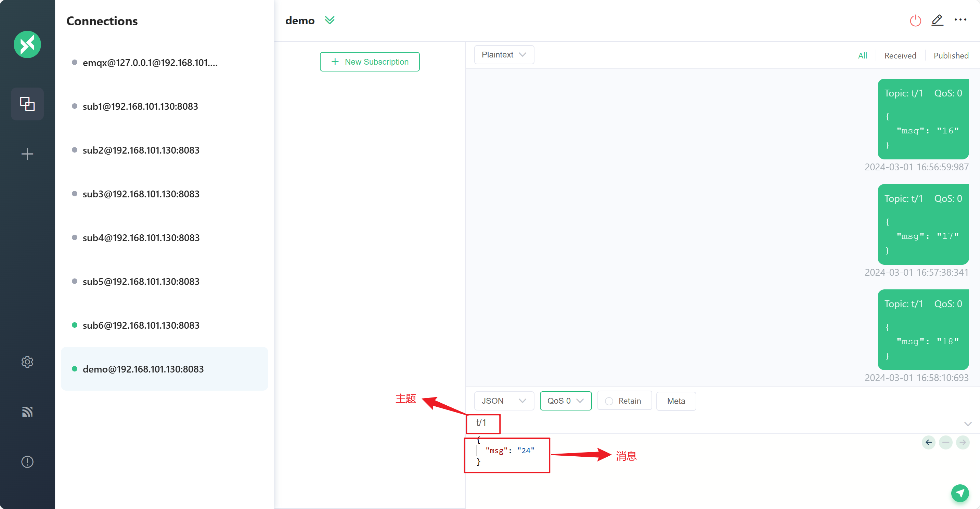
Task: Expand the demo connection details chevron
Action: (x=330, y=20)
